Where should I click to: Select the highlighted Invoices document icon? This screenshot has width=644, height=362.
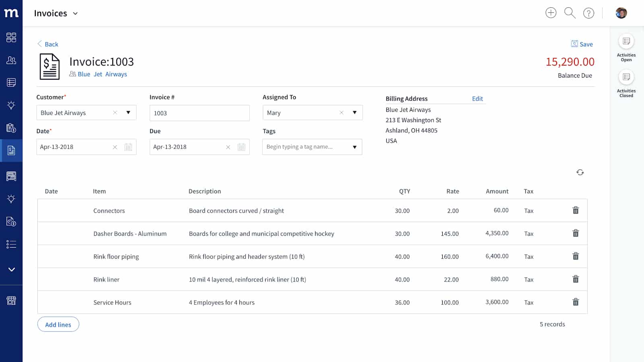[11, 150]
